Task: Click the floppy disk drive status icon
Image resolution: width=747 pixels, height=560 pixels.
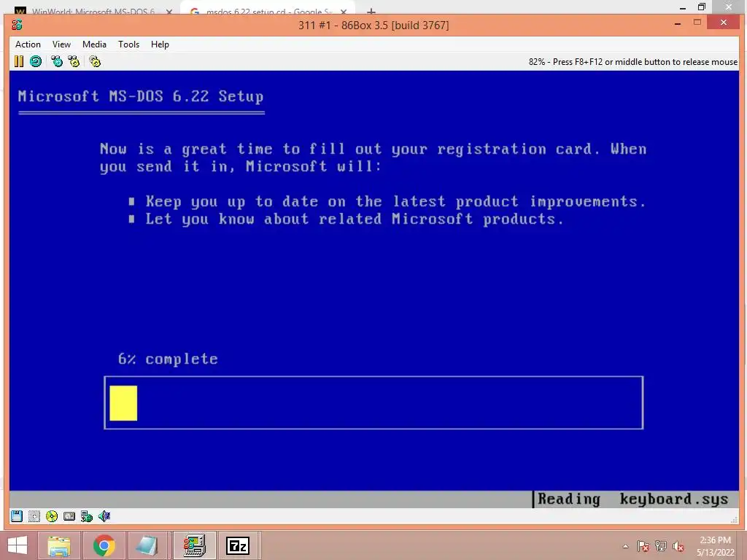Action: click(x=17, y=516)
